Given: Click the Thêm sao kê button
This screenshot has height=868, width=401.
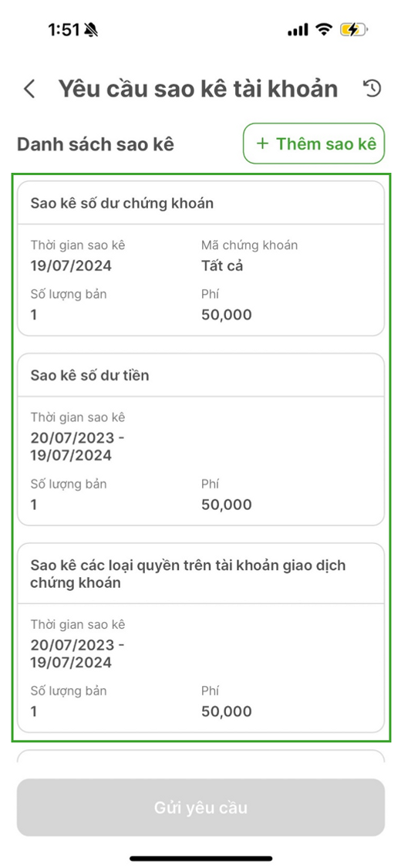Looking at the screenshot, I should coord(314,144).
